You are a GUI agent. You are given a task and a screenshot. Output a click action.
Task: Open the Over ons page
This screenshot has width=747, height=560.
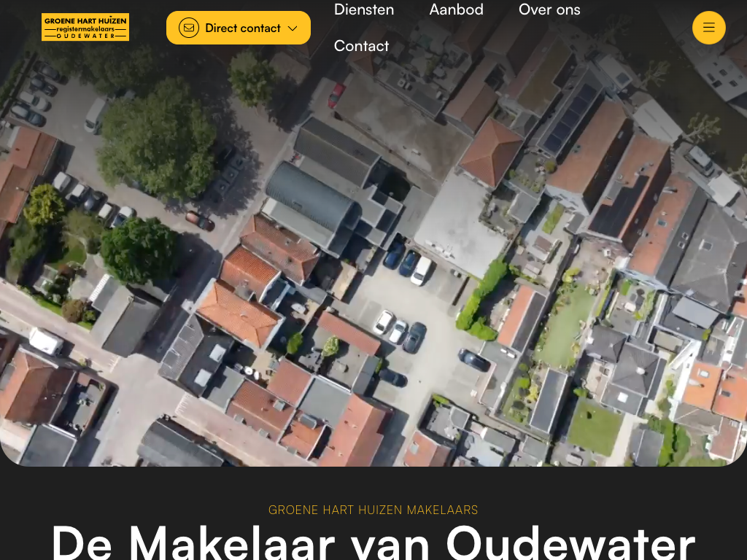tap(549, 9)
